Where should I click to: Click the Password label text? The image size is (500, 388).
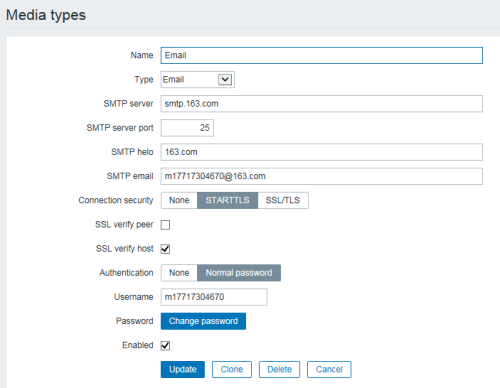135,321
